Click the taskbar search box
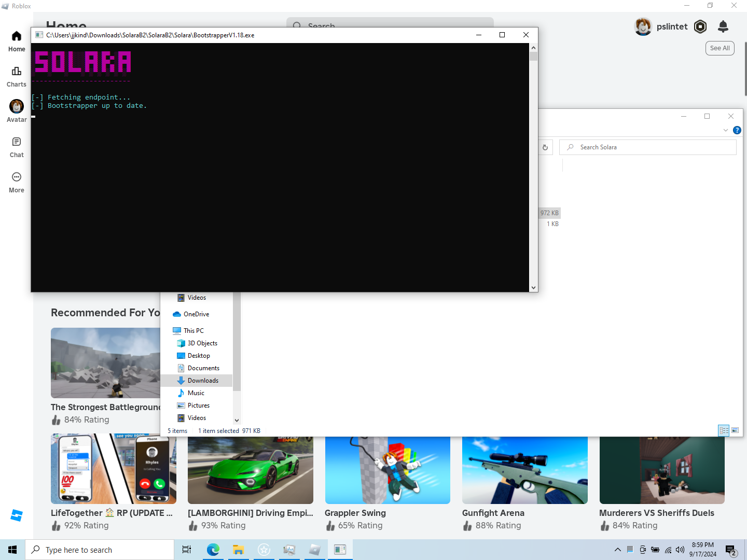Image resolution: width=747 pixels, height=560 pixels. (100, 550)
